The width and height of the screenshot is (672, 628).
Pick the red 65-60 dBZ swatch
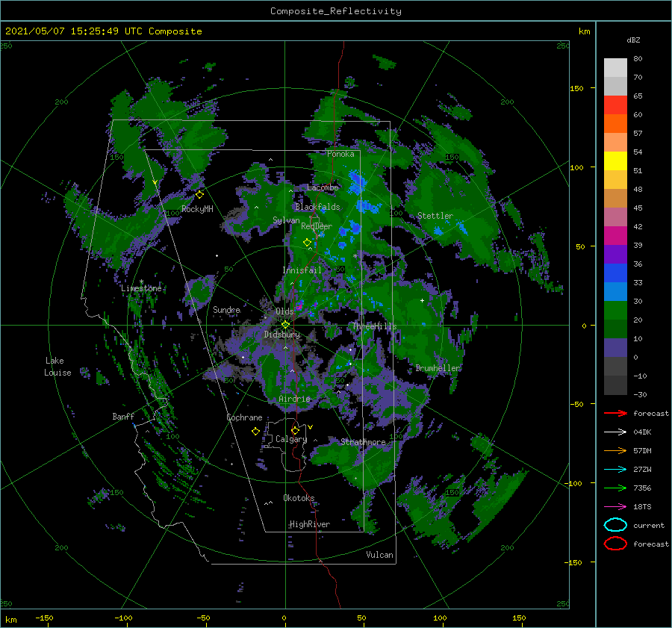tap(615, 105)
